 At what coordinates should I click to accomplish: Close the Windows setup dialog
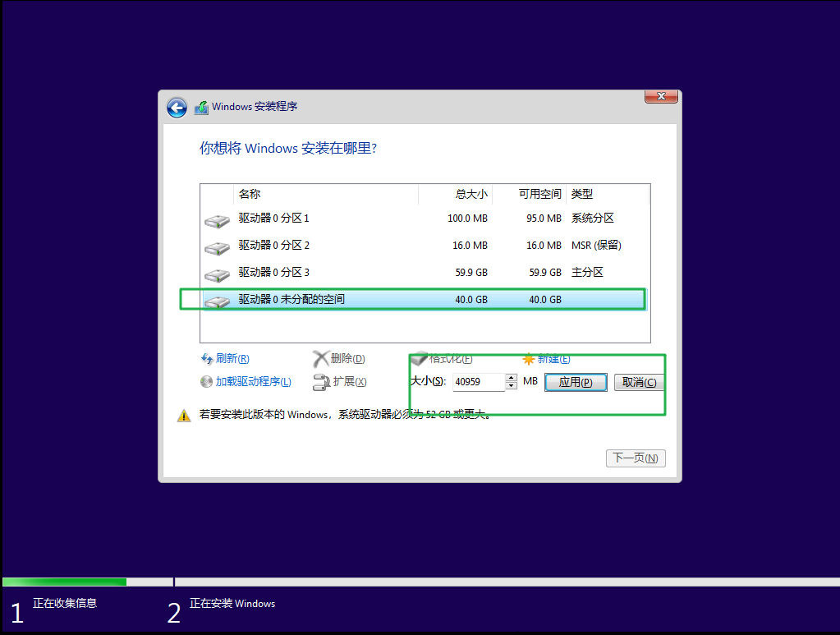pyautogui.click(x=661, y=96)
